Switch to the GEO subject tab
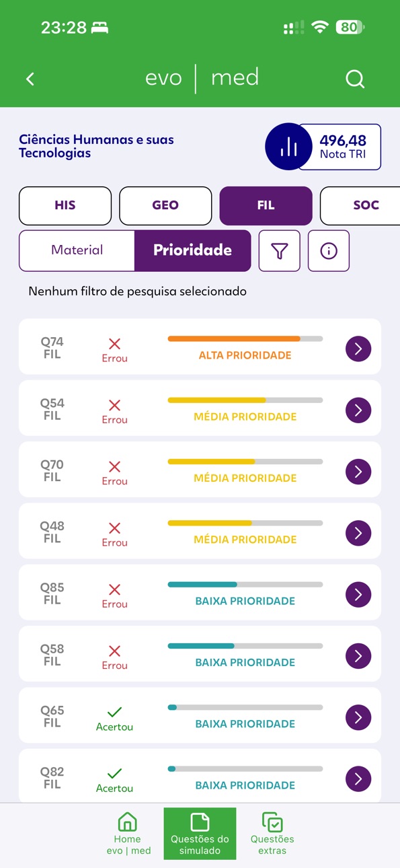The height and width of the screenshot is (868, 400). 165,205
